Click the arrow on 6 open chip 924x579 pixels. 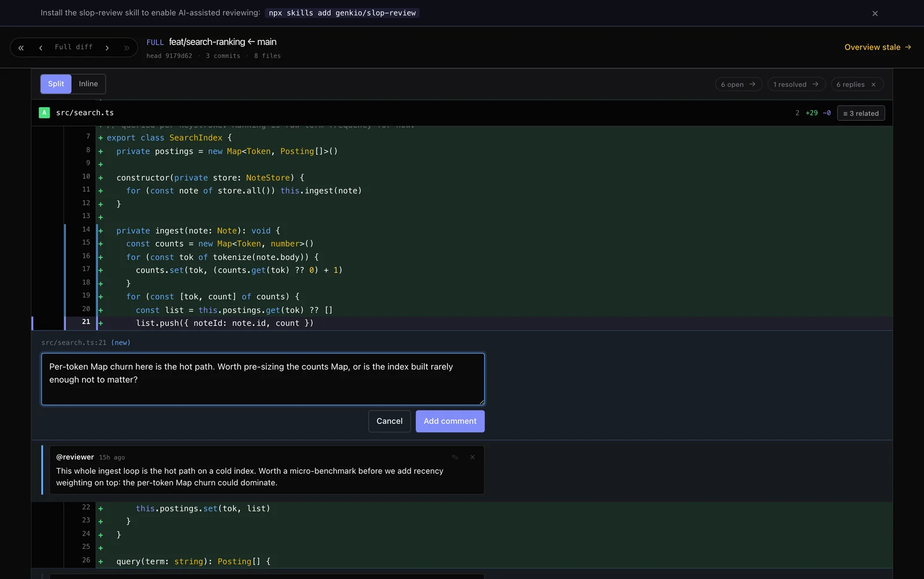tap(752, 84)
